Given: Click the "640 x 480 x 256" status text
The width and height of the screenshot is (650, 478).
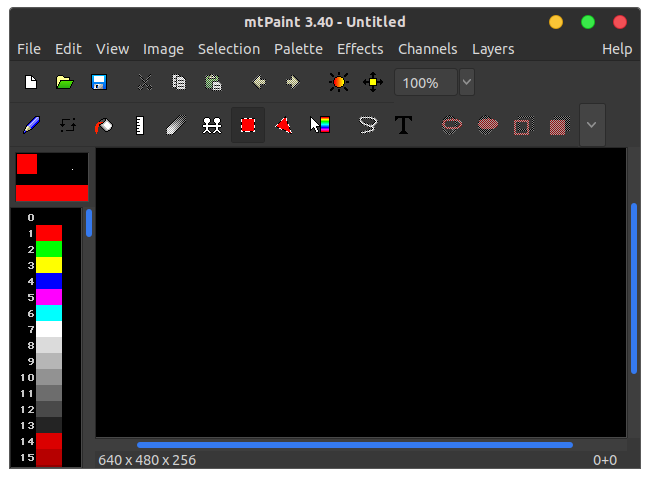Looking at the screenshot, I should tap(147, 460).
